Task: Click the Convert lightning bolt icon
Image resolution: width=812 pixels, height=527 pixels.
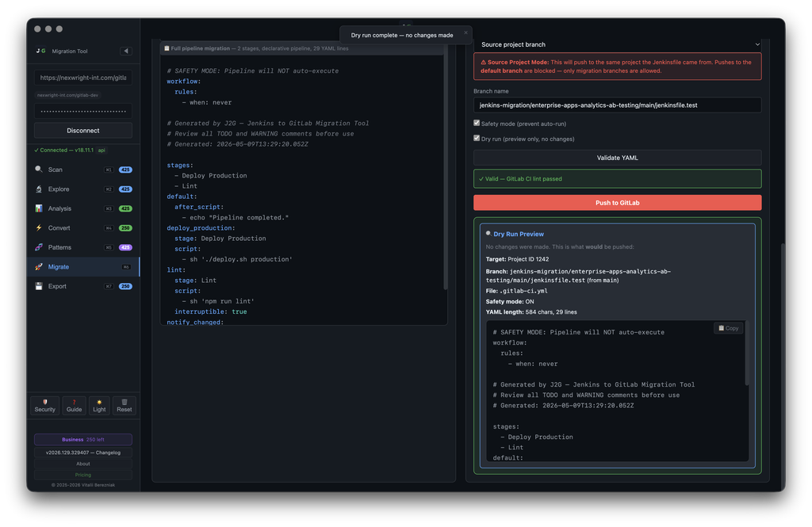Action: click(x=38, y=227)
